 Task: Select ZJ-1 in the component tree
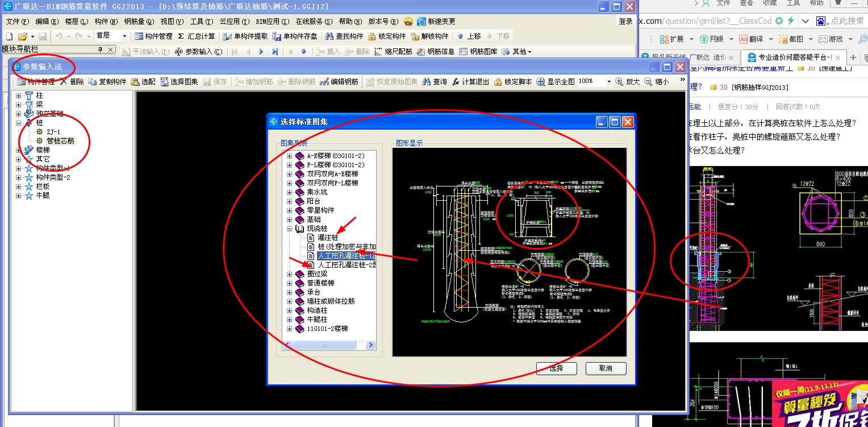53,132
